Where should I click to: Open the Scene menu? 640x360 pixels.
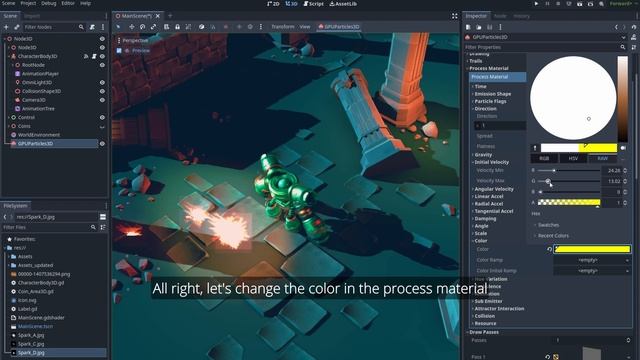point(8,3)
